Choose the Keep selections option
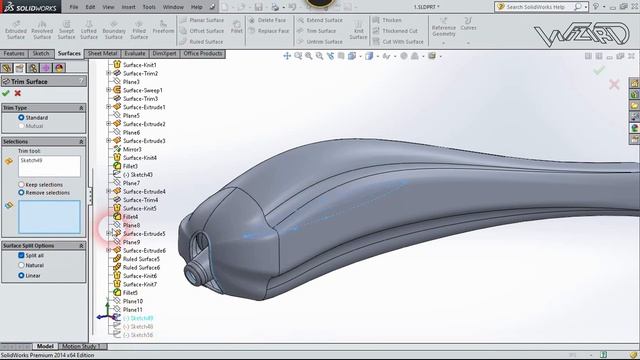This screenshot has width=640, height=360. [21, 185]
